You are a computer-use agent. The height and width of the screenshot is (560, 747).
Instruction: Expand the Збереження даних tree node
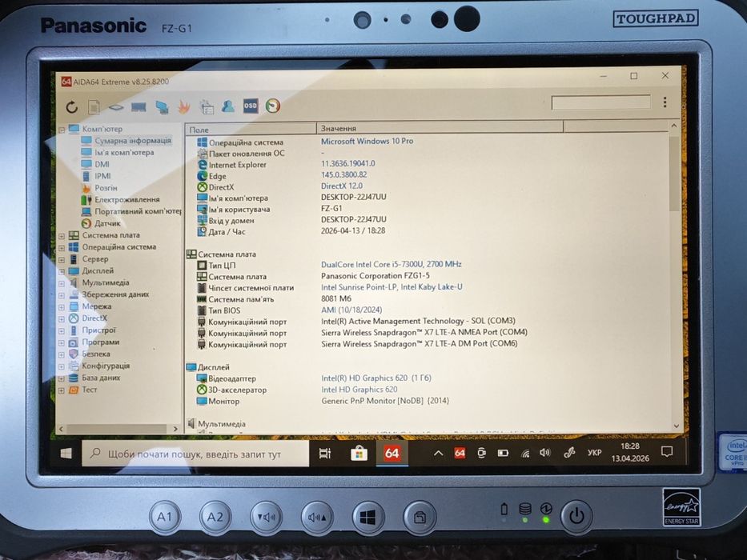[62, 296]
